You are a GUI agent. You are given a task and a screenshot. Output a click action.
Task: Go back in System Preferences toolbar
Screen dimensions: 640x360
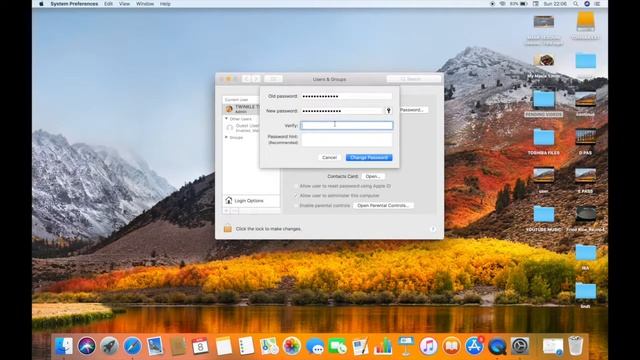pyautogui.click(x=246, y=79)
